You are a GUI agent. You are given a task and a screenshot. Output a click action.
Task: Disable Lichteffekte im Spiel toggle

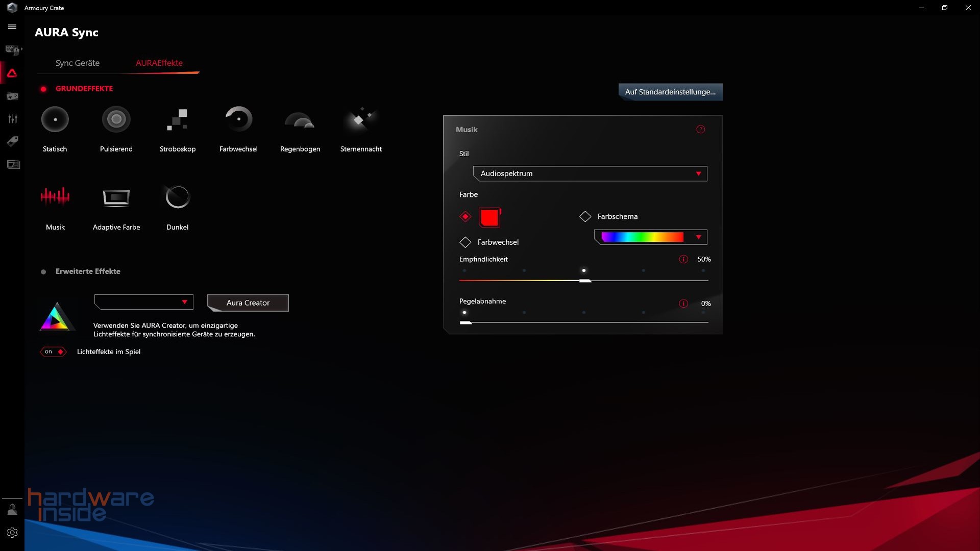tap(53, 352)
